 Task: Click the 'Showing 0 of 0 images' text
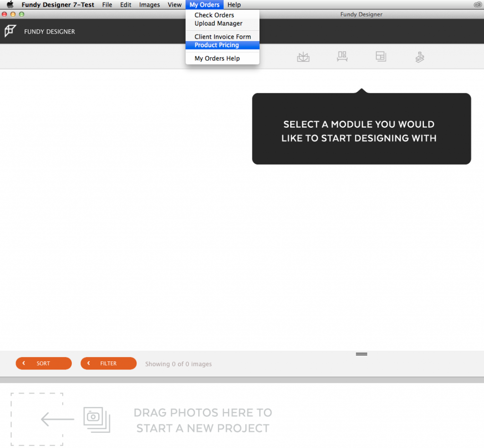pos(178,364)
